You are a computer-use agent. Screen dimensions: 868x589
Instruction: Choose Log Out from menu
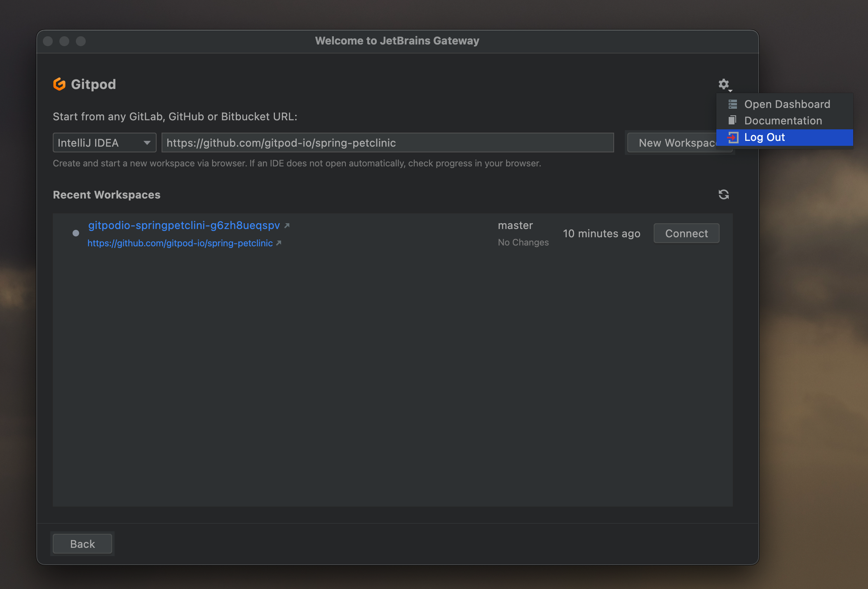764,138
